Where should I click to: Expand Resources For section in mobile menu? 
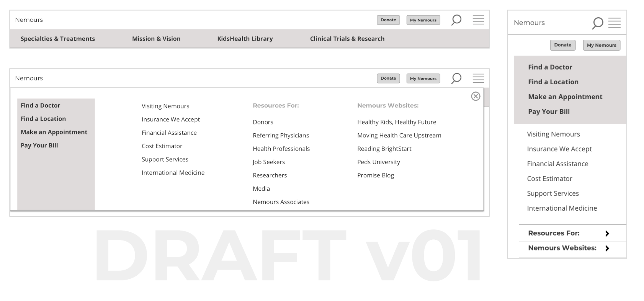coord(607,233)
